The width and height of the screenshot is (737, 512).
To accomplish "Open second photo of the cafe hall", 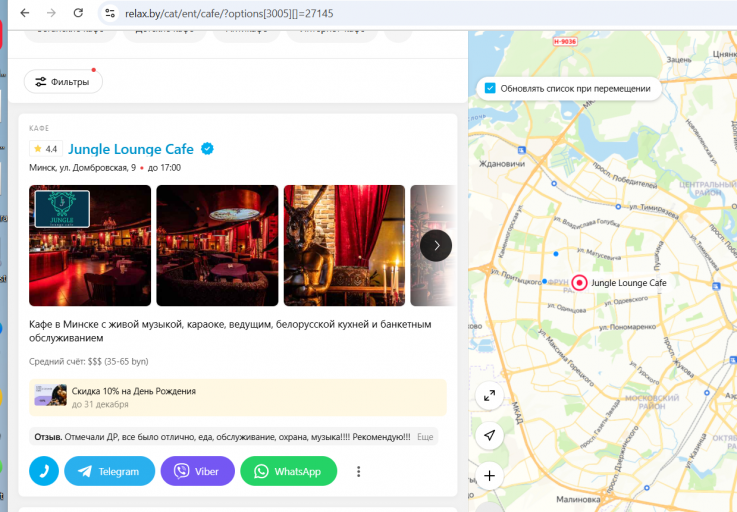I will (x=217, y=245).
